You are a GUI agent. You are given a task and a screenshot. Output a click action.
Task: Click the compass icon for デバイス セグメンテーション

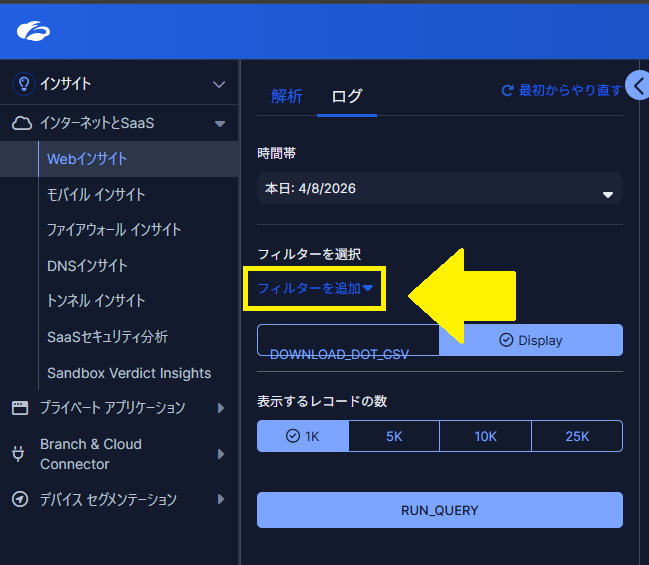[x=20, y=499]
